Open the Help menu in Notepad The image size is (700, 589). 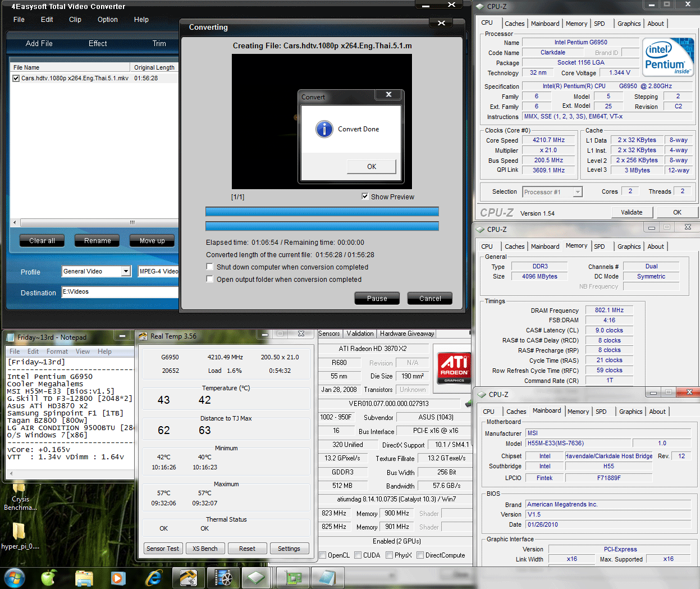click(x=104, y=351)
